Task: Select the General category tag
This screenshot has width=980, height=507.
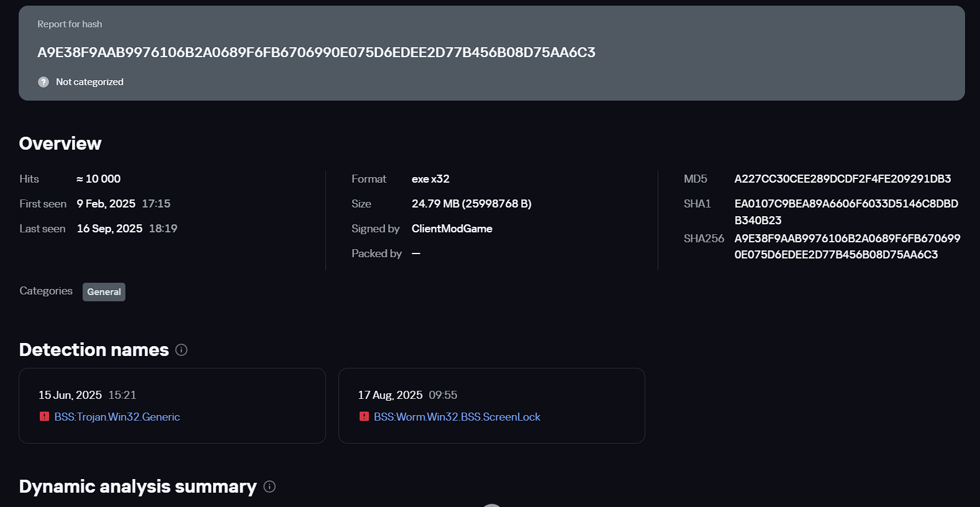Action: [x=104, y=292]
